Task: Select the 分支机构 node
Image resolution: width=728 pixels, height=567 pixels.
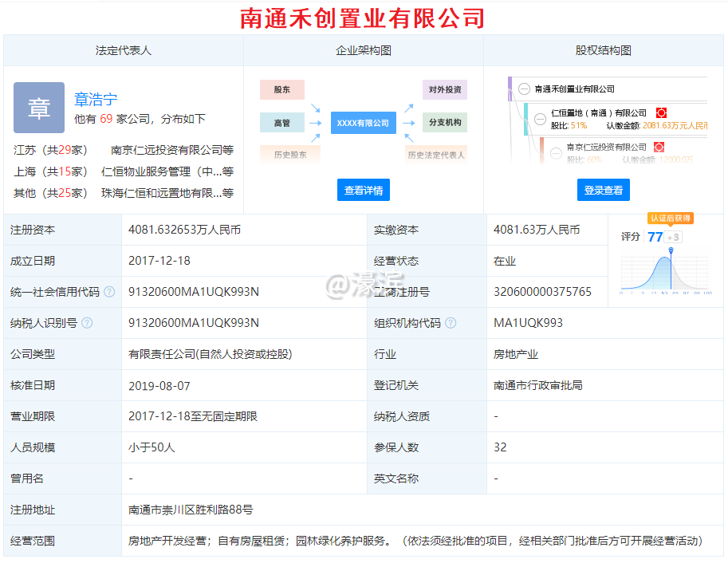Action: 445,123
